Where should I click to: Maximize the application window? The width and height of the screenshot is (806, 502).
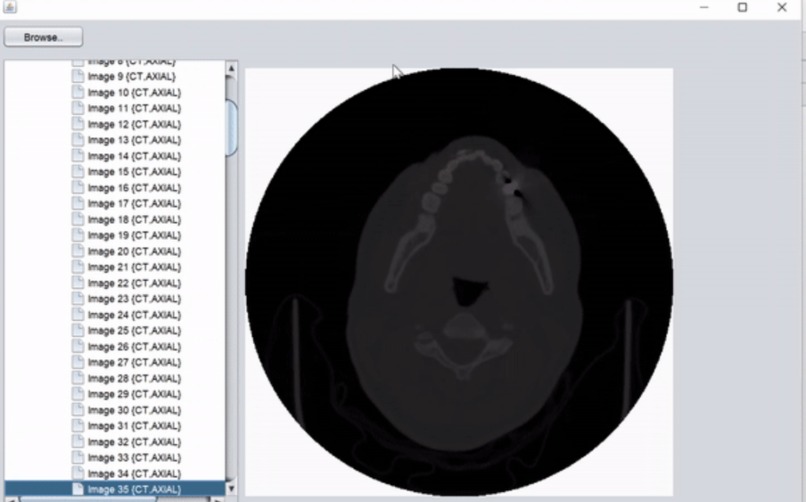tap(742, 7)
